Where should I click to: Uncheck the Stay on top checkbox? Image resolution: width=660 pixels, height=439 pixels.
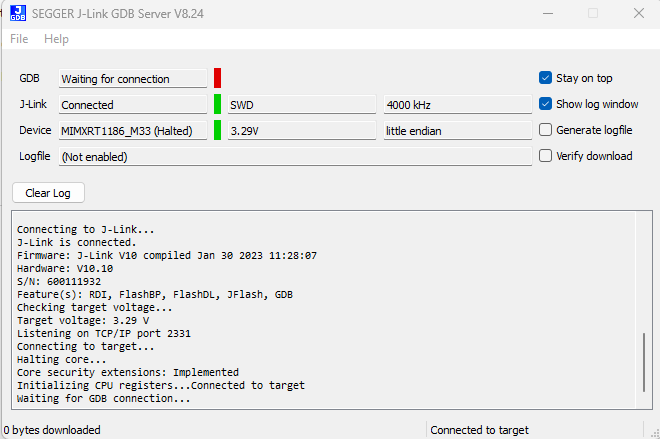pyautogui.click(x=546, y=78)
